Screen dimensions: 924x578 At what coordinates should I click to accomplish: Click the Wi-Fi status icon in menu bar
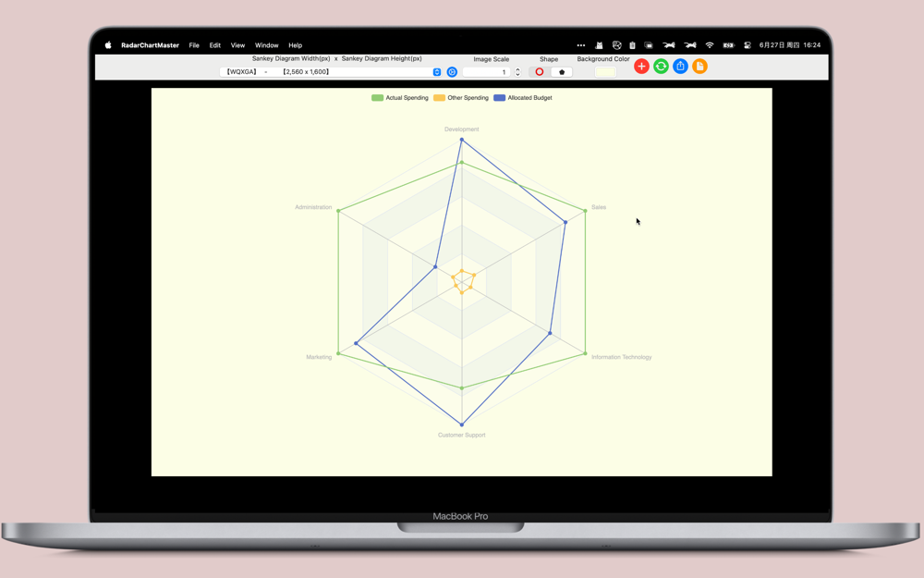point(710,45)
